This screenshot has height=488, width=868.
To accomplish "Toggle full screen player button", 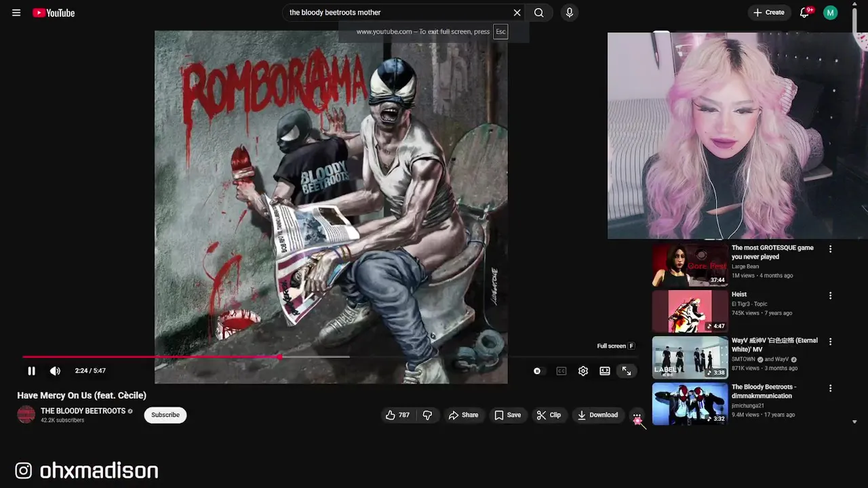I will pyautogui.click(x=627, y=371).
